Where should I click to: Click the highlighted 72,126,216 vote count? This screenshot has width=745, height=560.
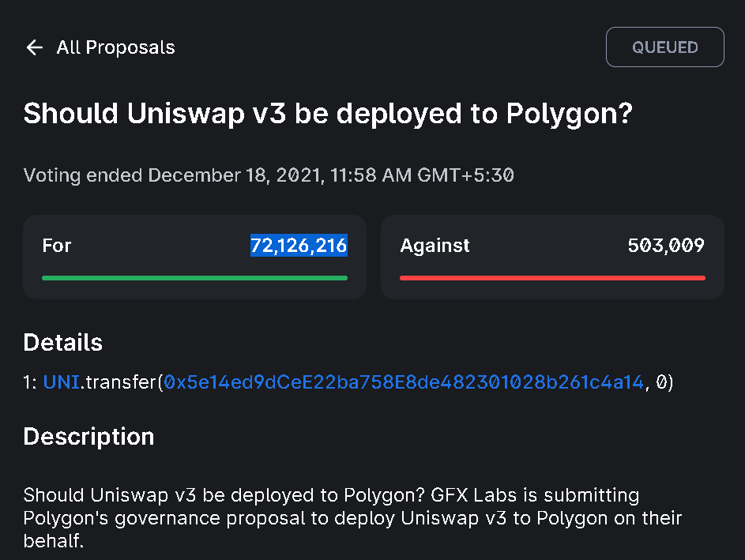pyautogui.click(x=299, y=246)
